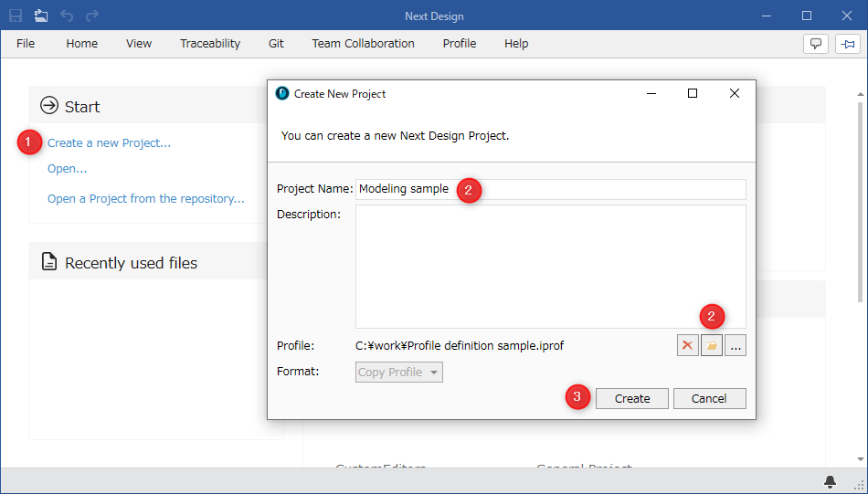This screenshot has height=494, width=868.
Task: Click 'Open a Project from the repository...' link
Action: pos(145,198)
